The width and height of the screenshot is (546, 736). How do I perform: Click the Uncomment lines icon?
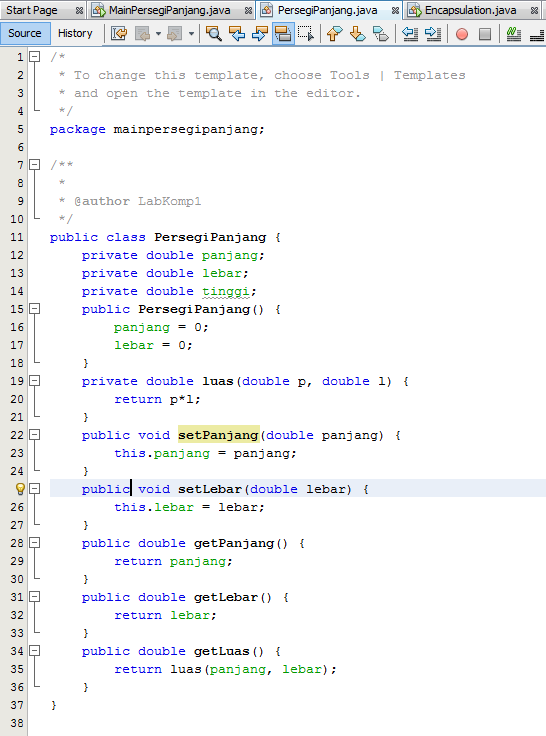(537, 33)
